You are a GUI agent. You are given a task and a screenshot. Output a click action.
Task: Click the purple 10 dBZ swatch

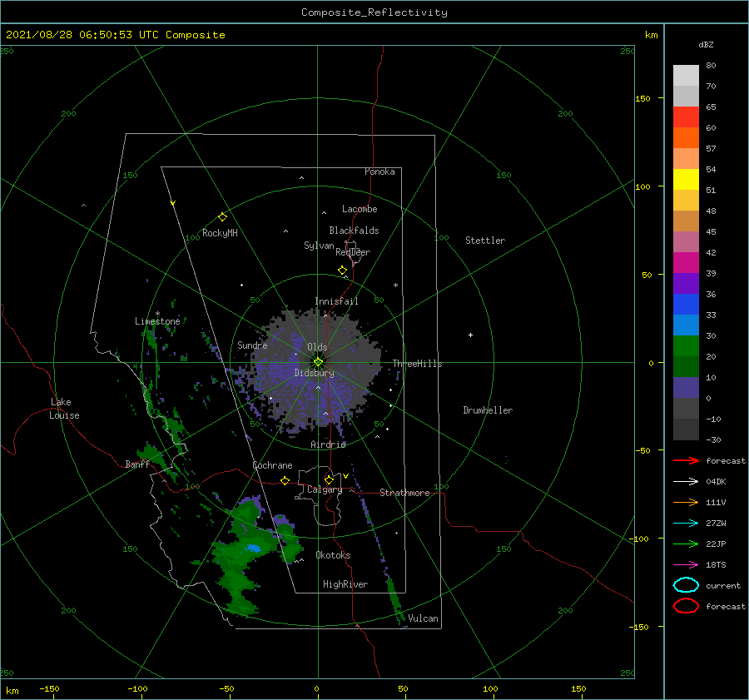[686, 387]
